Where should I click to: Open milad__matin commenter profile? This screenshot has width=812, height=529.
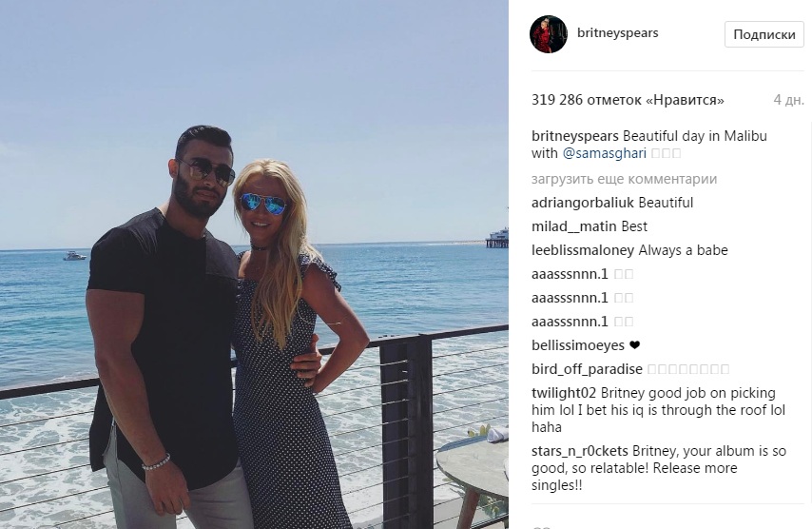click(573, 226)
